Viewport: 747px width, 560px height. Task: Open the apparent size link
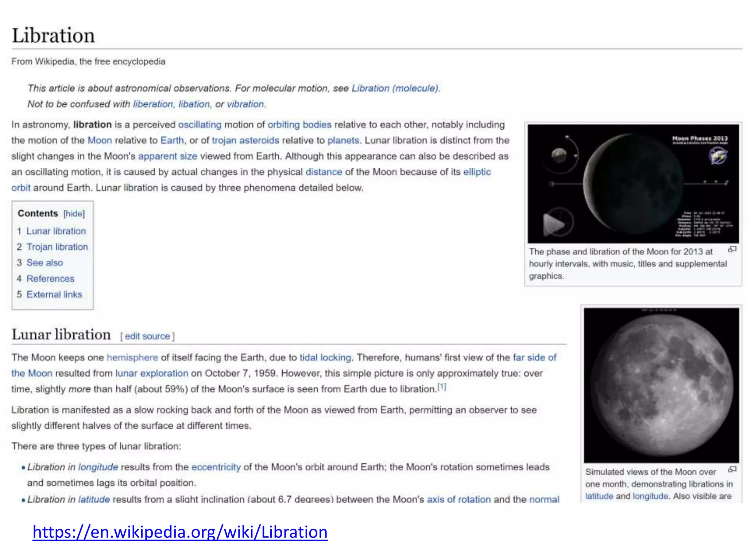pos(167,156)
